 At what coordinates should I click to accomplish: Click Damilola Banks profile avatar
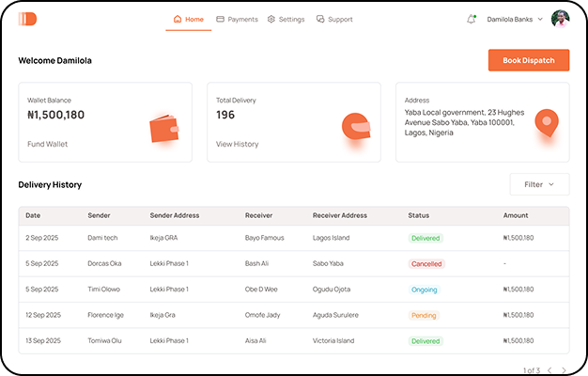(560, 19)
